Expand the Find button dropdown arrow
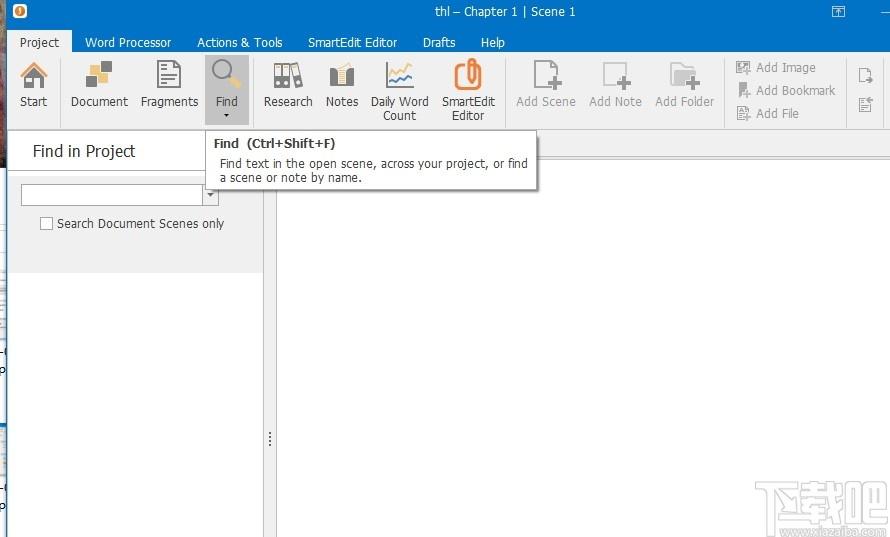 tap(226, 116)
